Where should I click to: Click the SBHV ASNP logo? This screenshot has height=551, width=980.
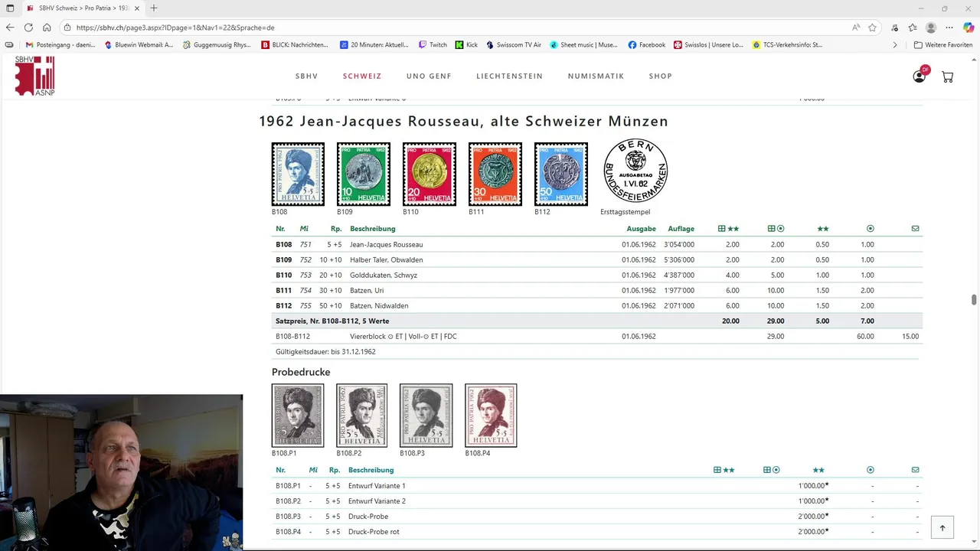[34, 75]
